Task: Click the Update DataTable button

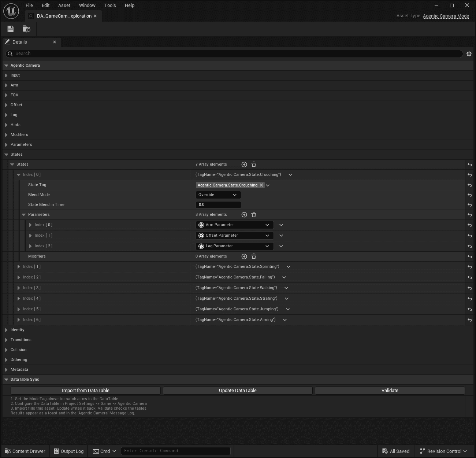Action: pyautogui.click(x=238, y=391)
